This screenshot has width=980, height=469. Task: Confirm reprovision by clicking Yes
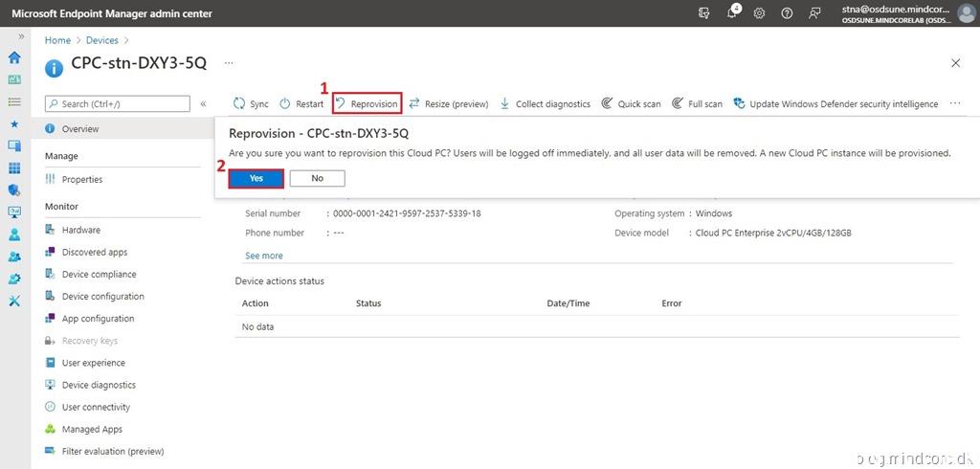256,178
